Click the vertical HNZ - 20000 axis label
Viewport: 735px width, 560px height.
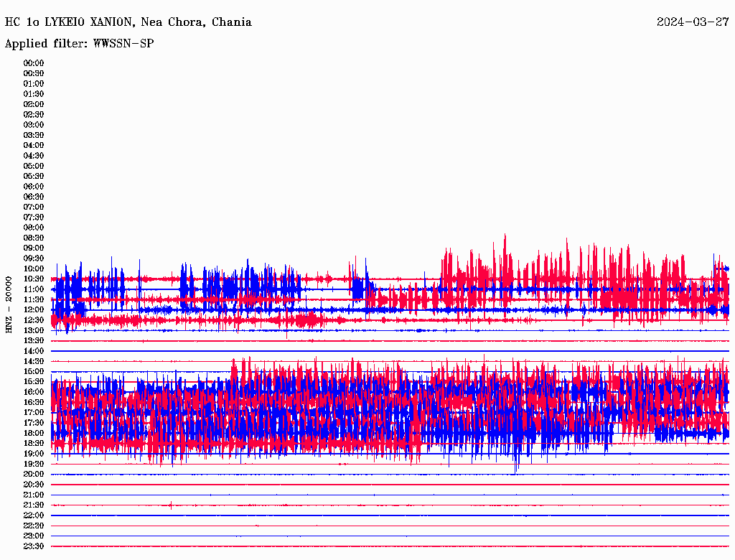(x=9, y=304)
